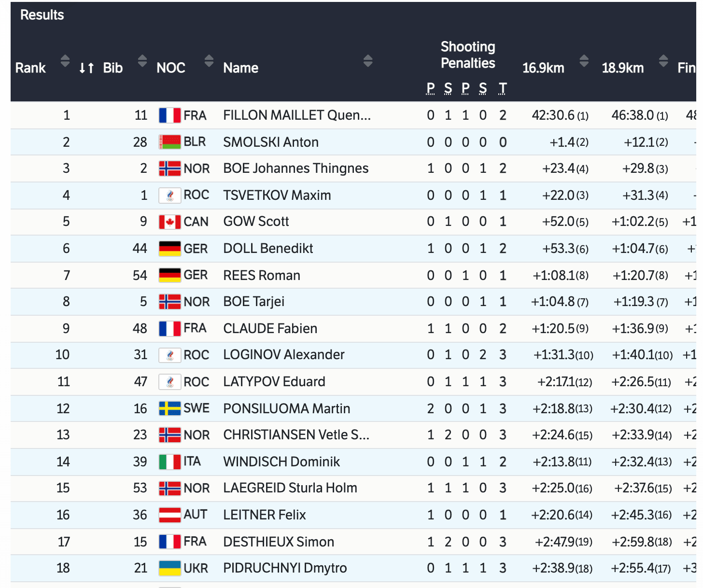703x588 pixels.
Task: Click the Belarus flag beside SMOLSKI Anton
Action: (169, 142)
